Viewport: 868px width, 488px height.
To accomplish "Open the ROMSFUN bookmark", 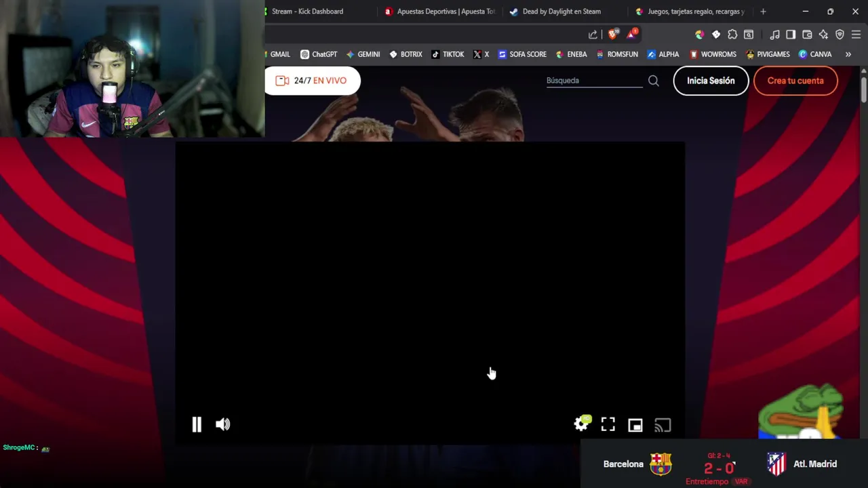I will 617,54.
